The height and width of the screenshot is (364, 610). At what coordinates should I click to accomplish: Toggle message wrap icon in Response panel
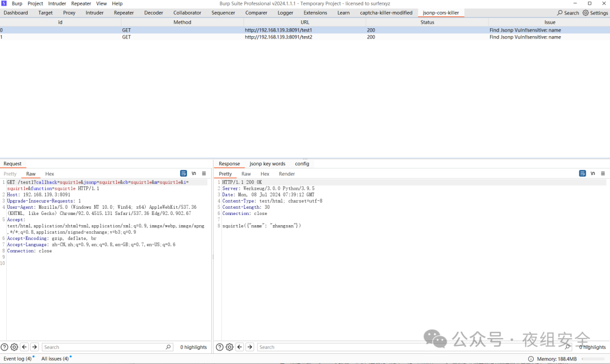tap(582, 173)
